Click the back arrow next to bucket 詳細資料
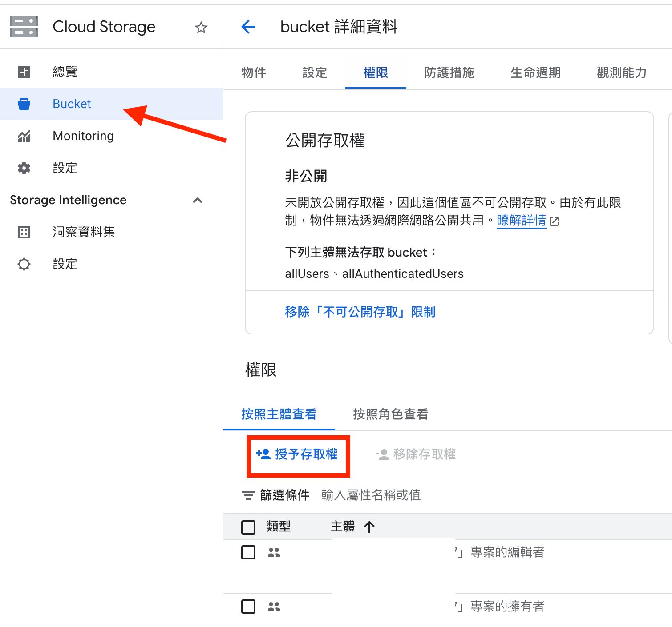 tap(248, 27)
